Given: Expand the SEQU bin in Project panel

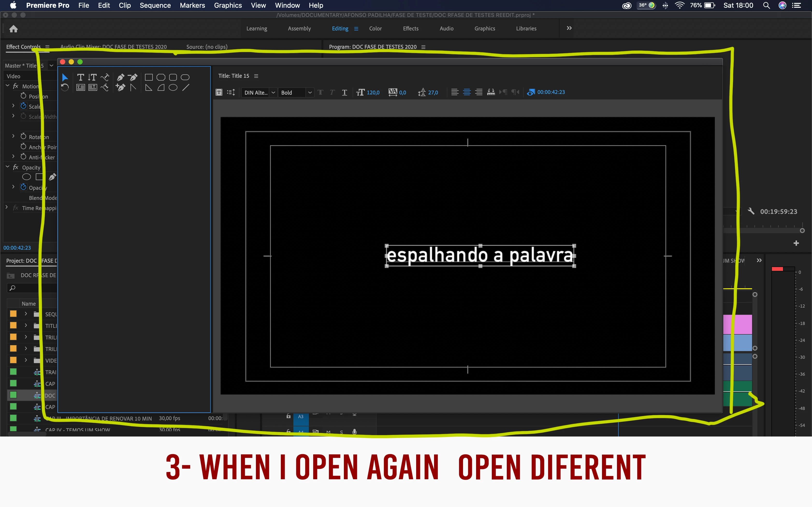Looking at the screenshot, I should tap(26, 314).
